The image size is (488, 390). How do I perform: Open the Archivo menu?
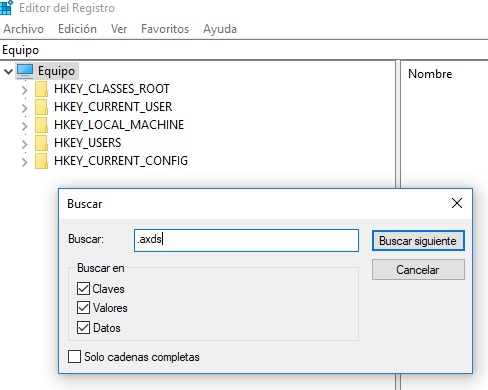(24, 29)
